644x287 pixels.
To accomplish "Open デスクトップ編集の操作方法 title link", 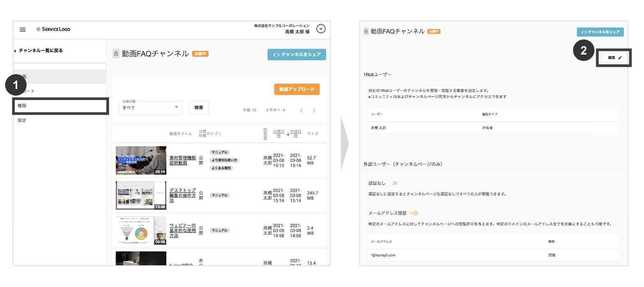I will click(x=183, y=196).
